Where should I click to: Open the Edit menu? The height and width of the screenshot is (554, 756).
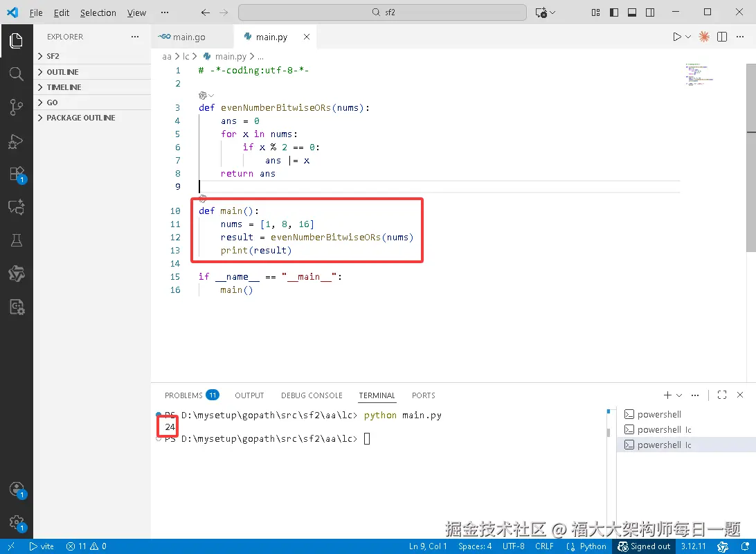click(x=61, y=12)
